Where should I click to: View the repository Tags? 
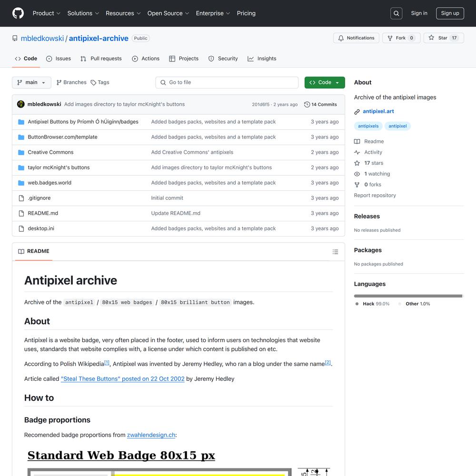tap(100, 82)
